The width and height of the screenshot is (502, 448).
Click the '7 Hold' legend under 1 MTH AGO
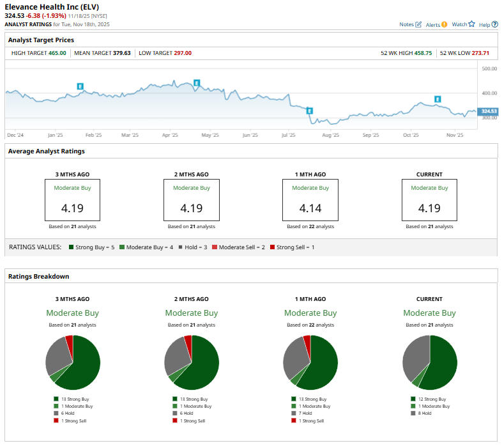[301, 413]
